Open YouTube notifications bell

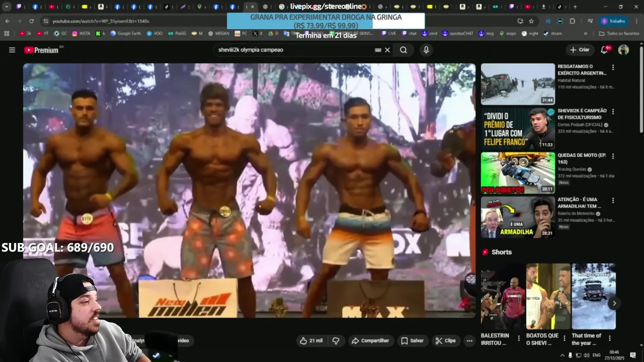point(604,50)
